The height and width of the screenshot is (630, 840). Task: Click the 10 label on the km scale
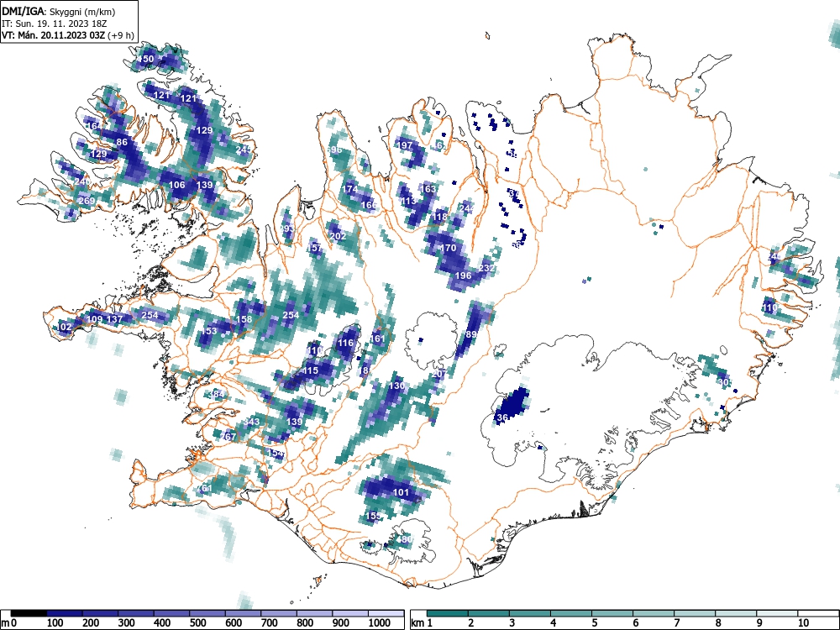803,623
